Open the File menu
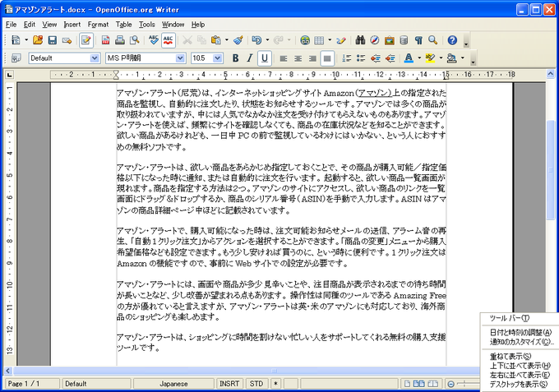This screenshot has width=559, height=392. 11,25
